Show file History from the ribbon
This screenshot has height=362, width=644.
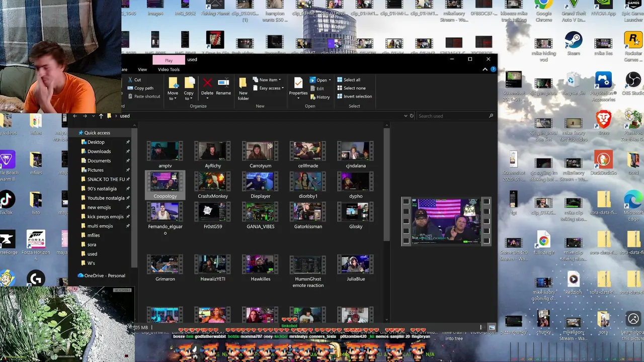(x=320, y=97)
